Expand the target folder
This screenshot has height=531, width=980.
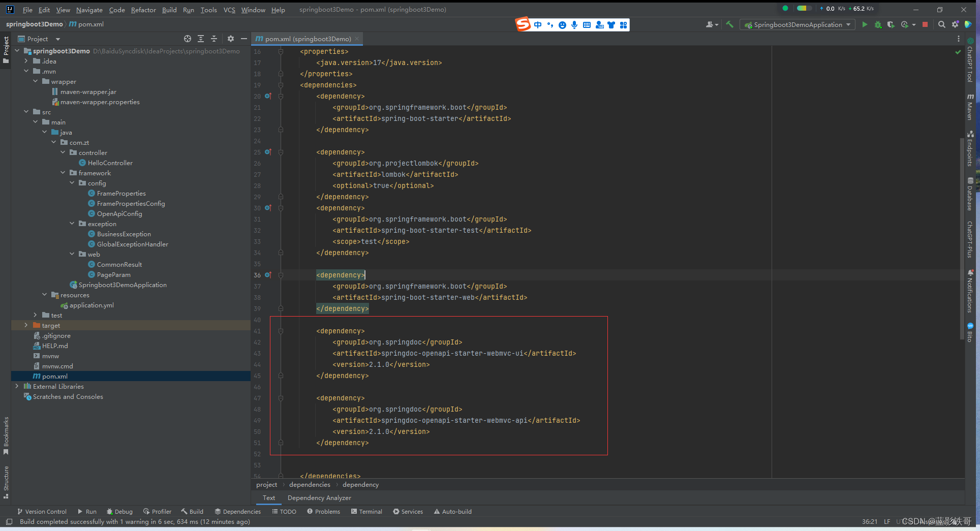(x=26, y=325)
